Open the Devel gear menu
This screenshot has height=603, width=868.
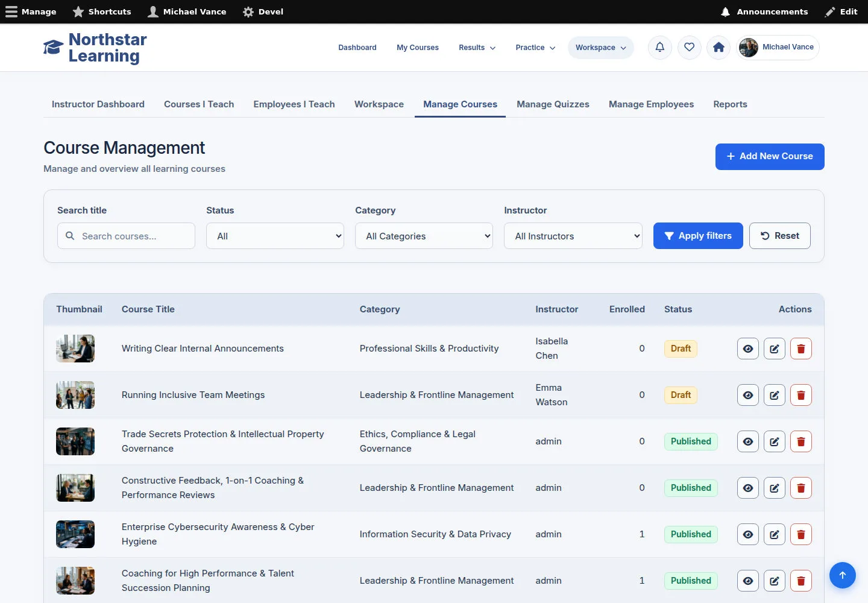click(x=263, y=11)
